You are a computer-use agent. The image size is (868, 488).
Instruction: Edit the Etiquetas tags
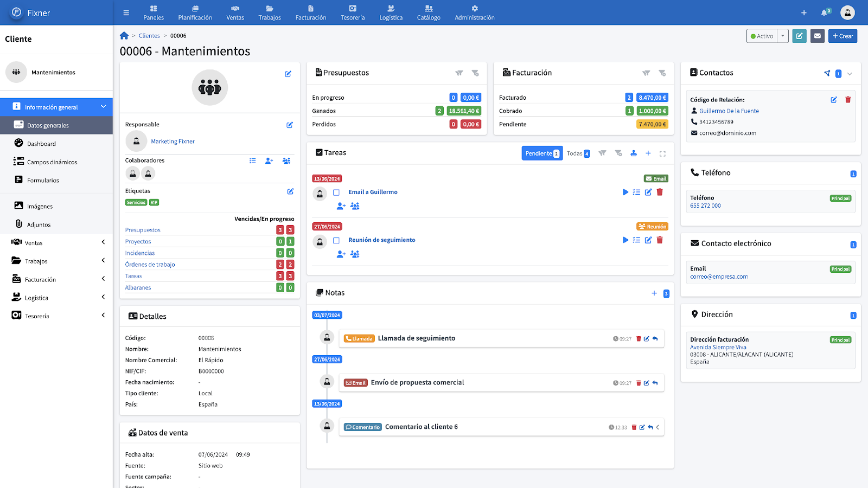pos(290,191)
